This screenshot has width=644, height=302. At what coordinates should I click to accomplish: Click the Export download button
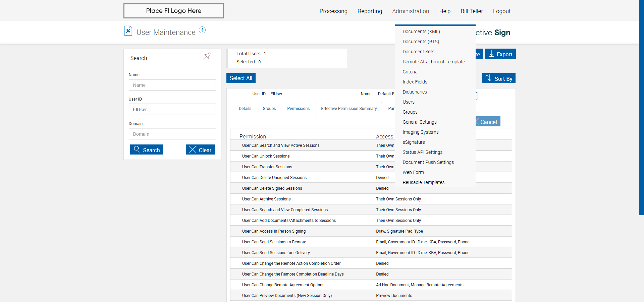(500, 54)
